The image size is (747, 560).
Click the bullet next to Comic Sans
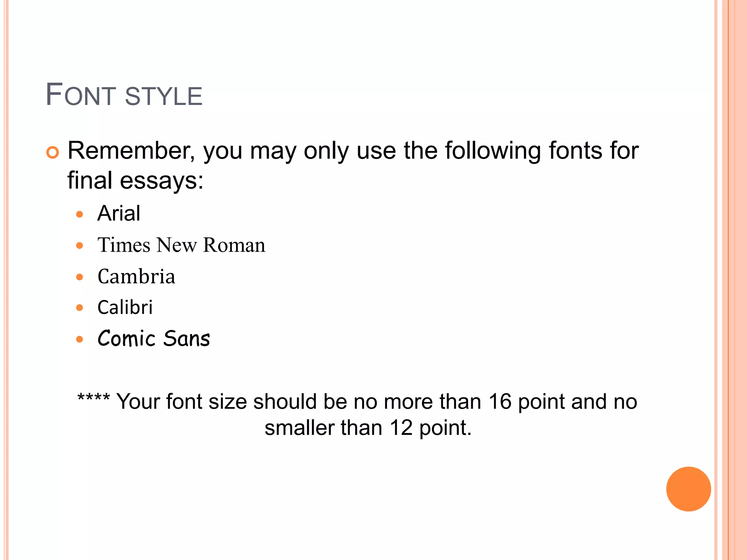click(80, 339)
